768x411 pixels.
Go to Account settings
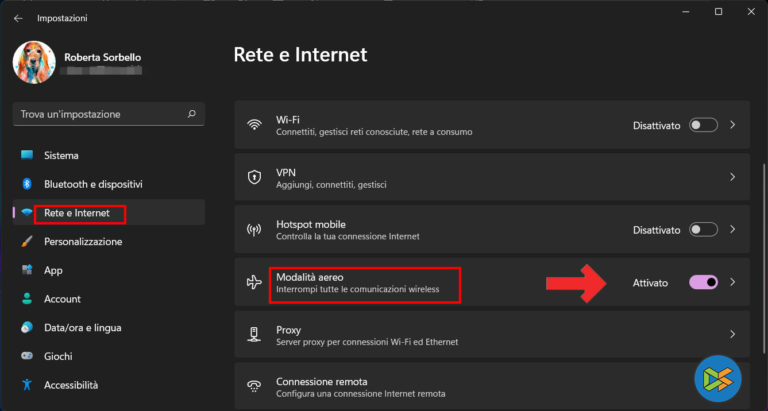click(x=62, y=299)
